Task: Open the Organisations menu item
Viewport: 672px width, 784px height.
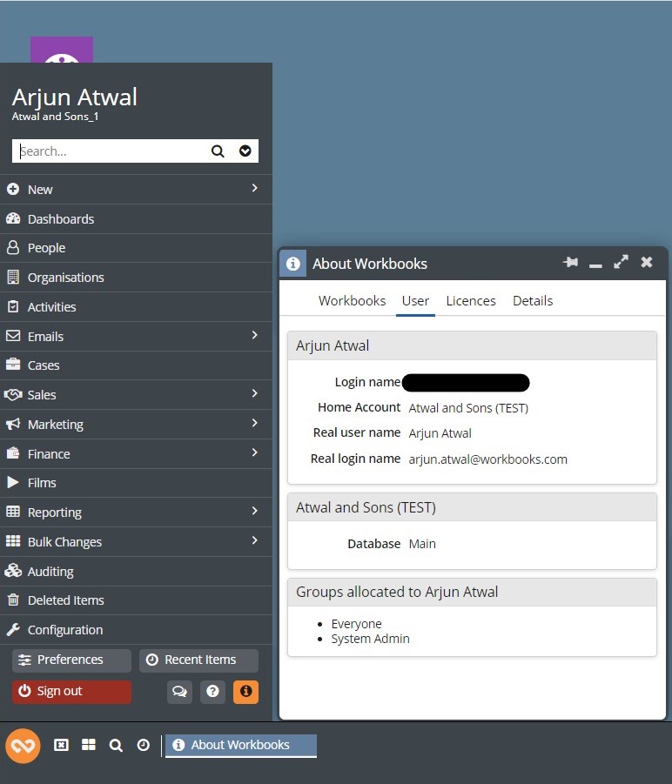Action: (65, 278)
